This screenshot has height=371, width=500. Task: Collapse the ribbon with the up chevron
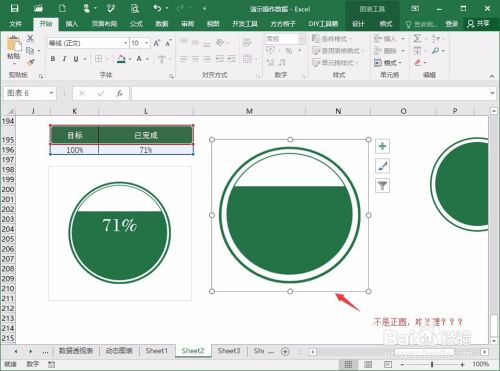pyautogui.click(x=492, y=76)
